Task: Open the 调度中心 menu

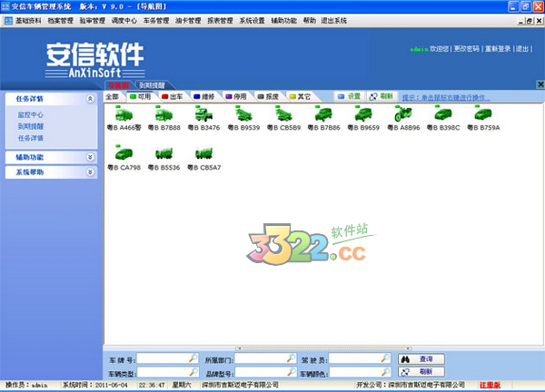Action: pyautogui.click(x=124, y=21)
